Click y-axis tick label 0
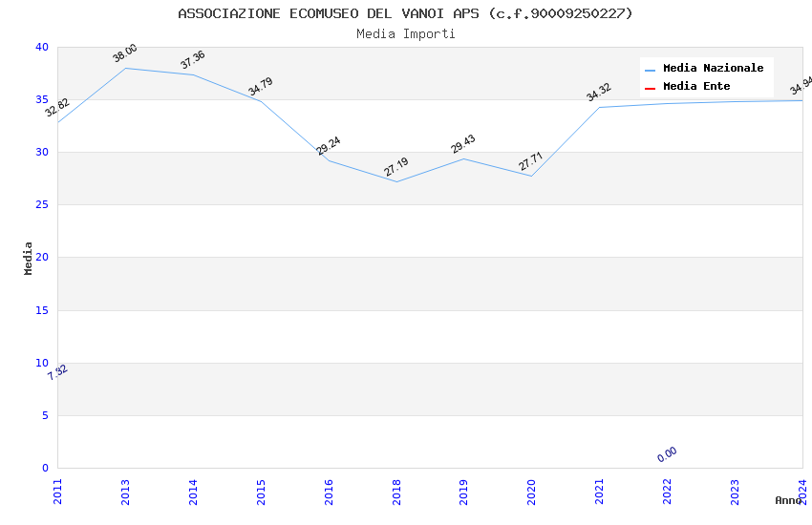This screenshot has height=525, width=812. [46, 468]
